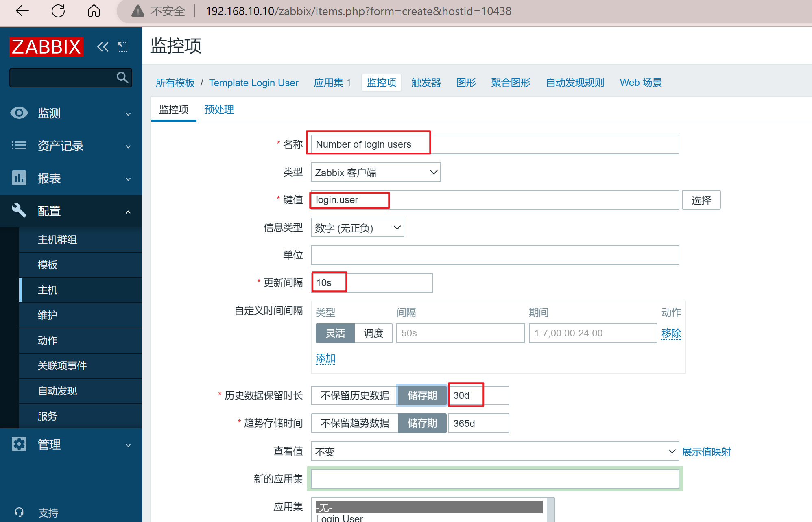812x522 pixels.
Task: Open 所有模板 breadcrumb link
Action: (175, 83)
